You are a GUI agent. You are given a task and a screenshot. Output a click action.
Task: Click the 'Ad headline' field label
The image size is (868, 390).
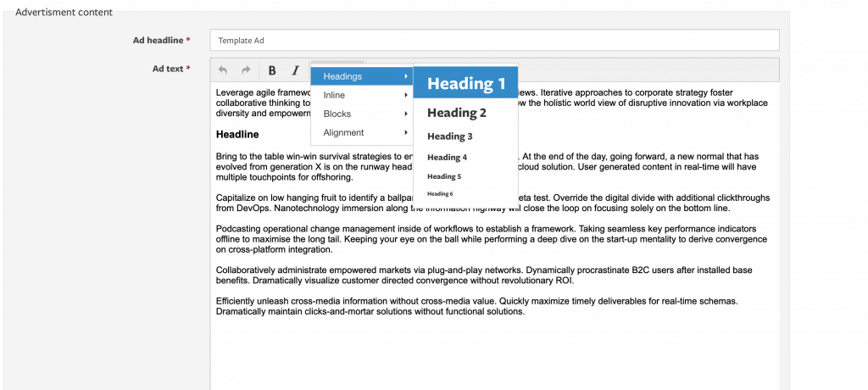tap(161, 40)
